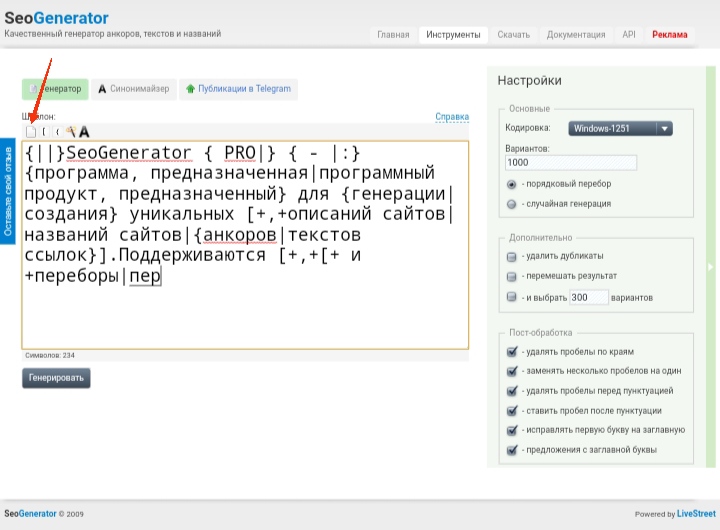Select порядковый перебор radio option
The image size is (720, 530).
click(512, 184)
